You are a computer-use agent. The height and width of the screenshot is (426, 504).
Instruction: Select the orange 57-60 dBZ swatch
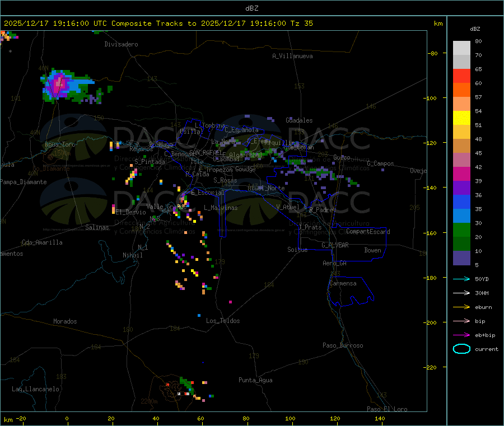(461, 90)
